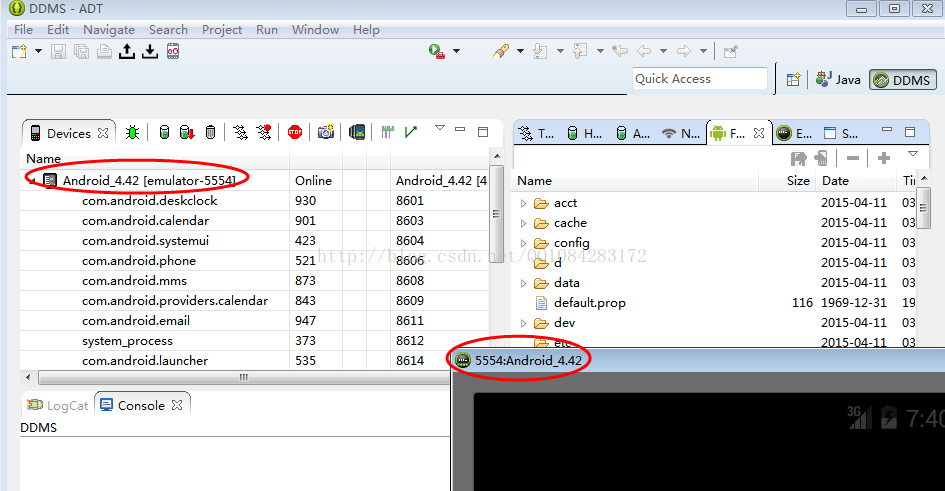Click the Dump View Hierarchy icon
This screenshot has height=491, width=945.
(357, 132)
